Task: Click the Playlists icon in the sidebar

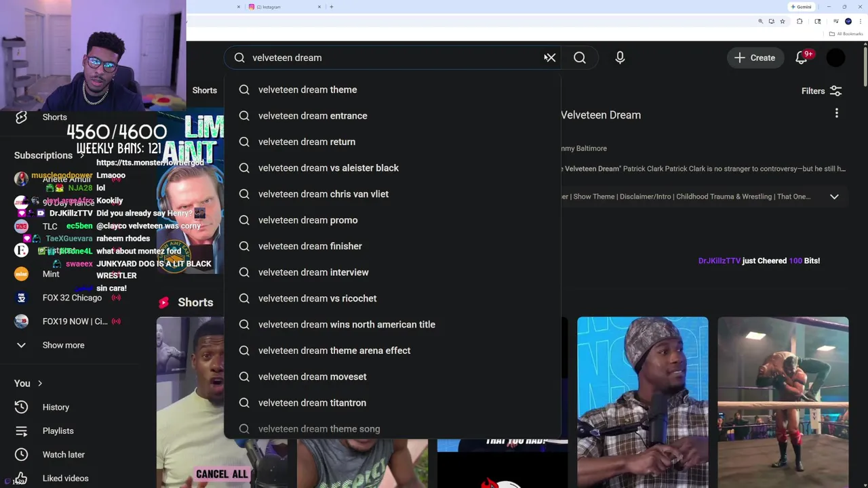Action: 21,431
